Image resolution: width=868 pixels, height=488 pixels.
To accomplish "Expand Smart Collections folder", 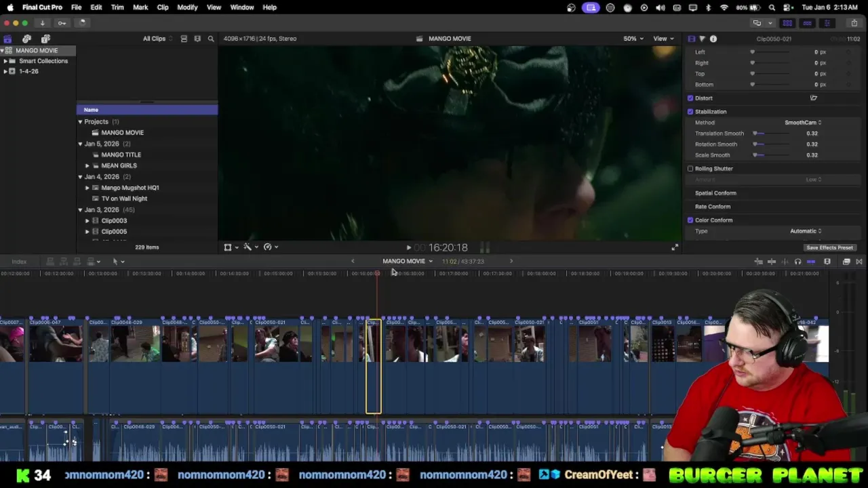I will point(5,61).
